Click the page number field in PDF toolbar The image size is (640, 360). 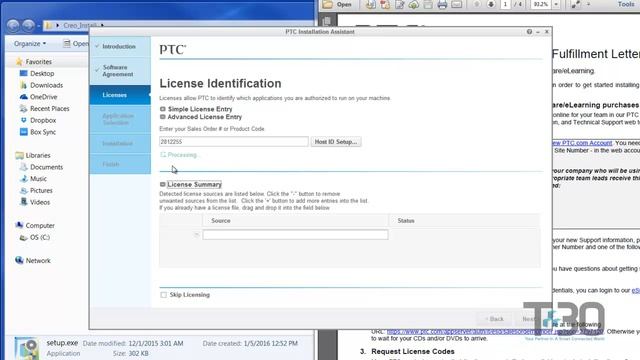(505, 4)
